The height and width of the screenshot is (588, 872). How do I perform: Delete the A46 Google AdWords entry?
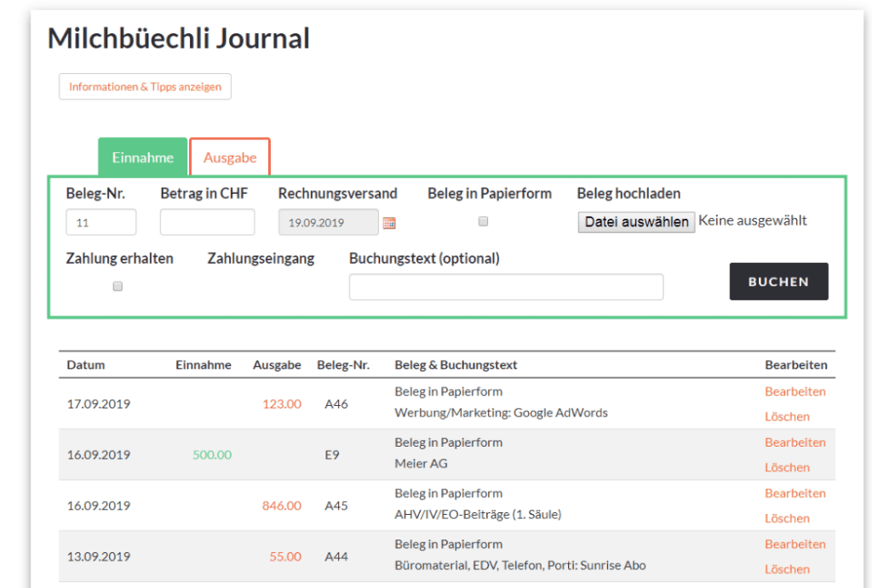(x=787, y=416)
